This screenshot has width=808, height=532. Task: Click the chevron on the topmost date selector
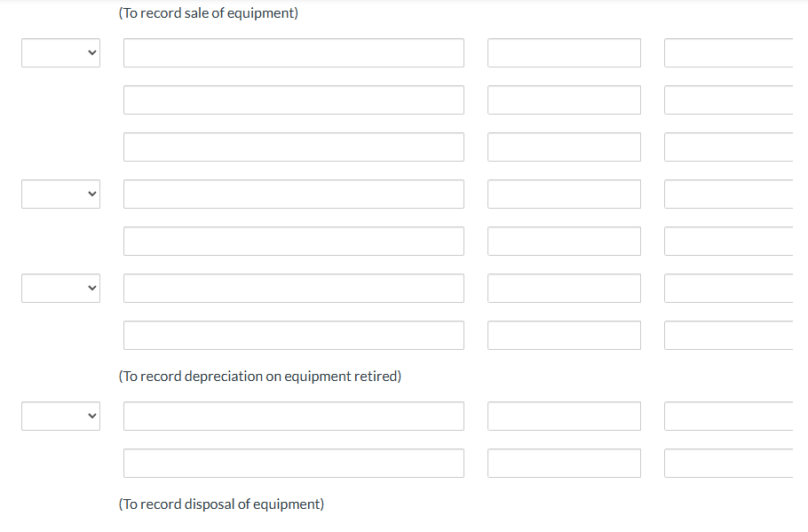click(x=91, y=52)
